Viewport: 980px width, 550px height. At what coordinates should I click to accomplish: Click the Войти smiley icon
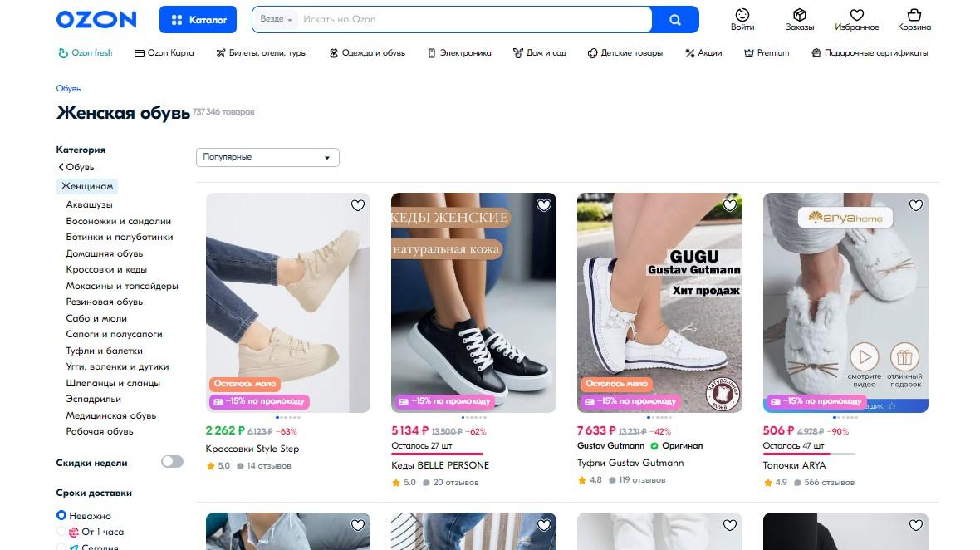[x=742, y=15]
